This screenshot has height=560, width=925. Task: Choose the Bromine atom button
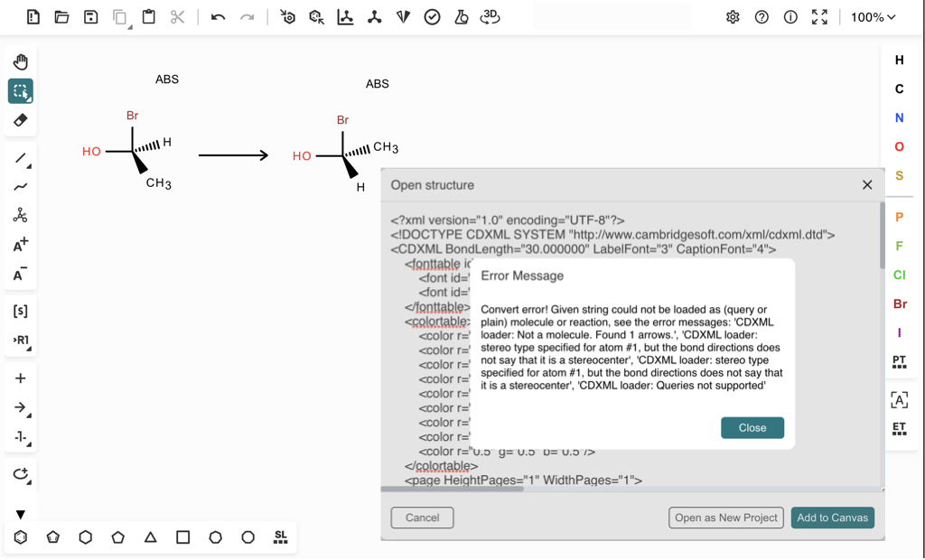tap(899, 303)
